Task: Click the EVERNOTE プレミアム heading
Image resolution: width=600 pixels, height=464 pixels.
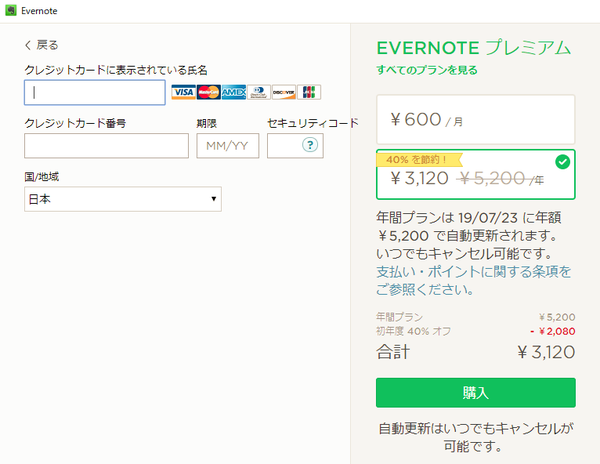Action: click(x=474, y=48)
